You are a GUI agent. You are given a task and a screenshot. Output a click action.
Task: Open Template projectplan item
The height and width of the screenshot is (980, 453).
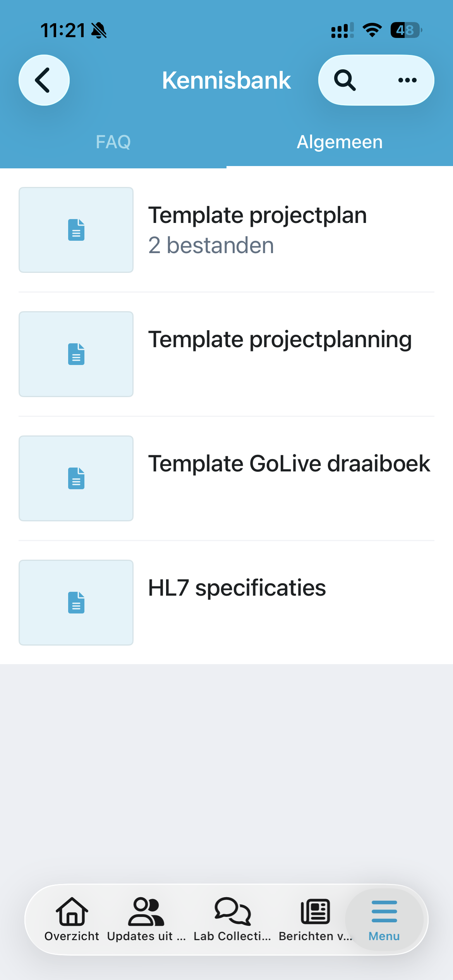[257, 215]
